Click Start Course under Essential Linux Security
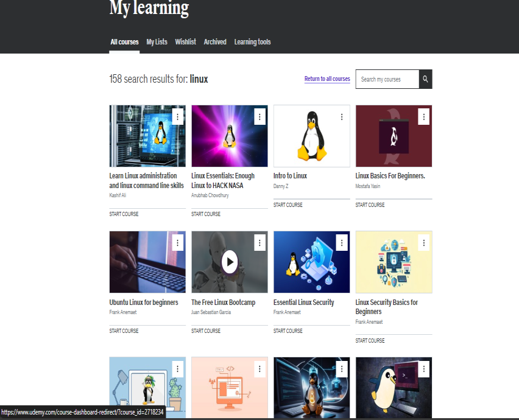519x420 pixels. pyautogui.click(x=288, y=331)
